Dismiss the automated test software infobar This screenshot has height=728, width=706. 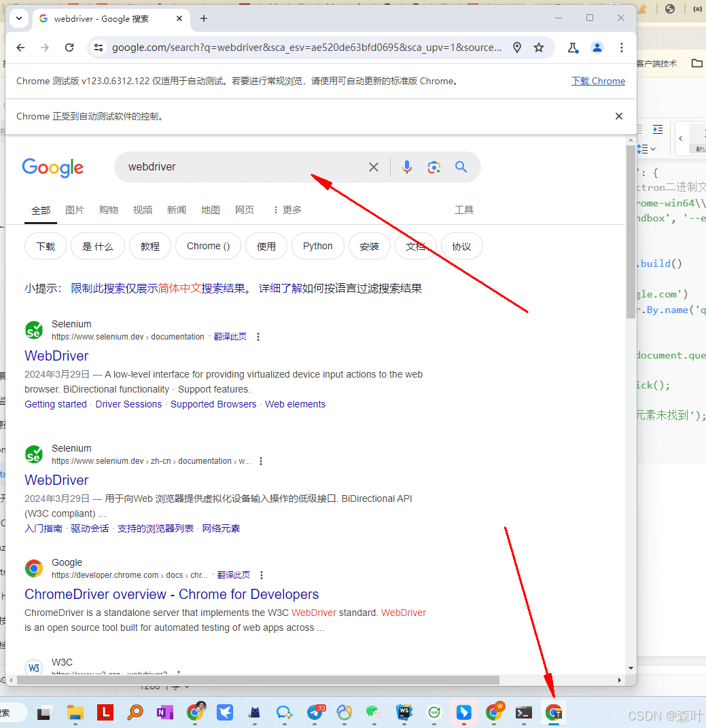click(x=618, y=116)
